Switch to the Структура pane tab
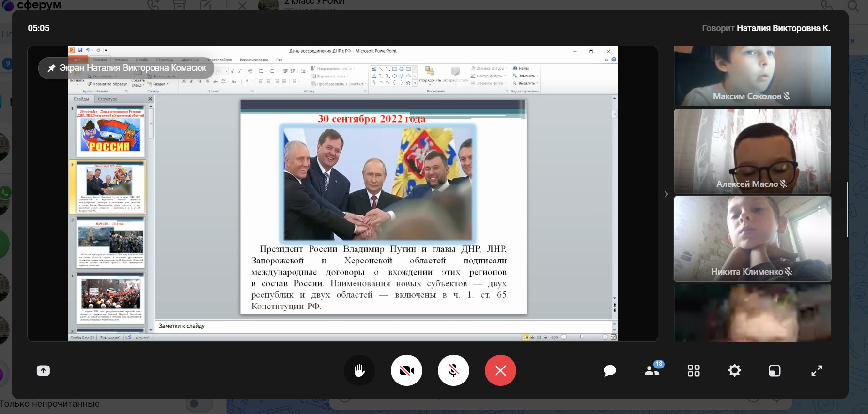 pos(108,99)
